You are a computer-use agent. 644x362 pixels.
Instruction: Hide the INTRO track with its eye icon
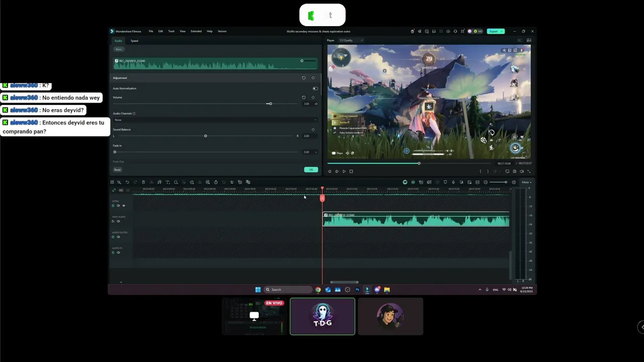tap(124, 206)
